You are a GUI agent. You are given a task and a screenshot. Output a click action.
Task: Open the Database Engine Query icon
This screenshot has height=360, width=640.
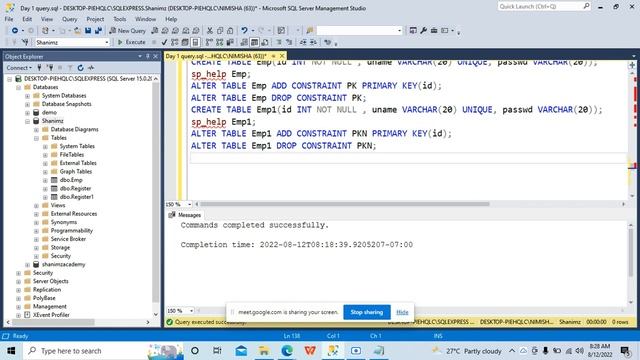click(155, 31)
